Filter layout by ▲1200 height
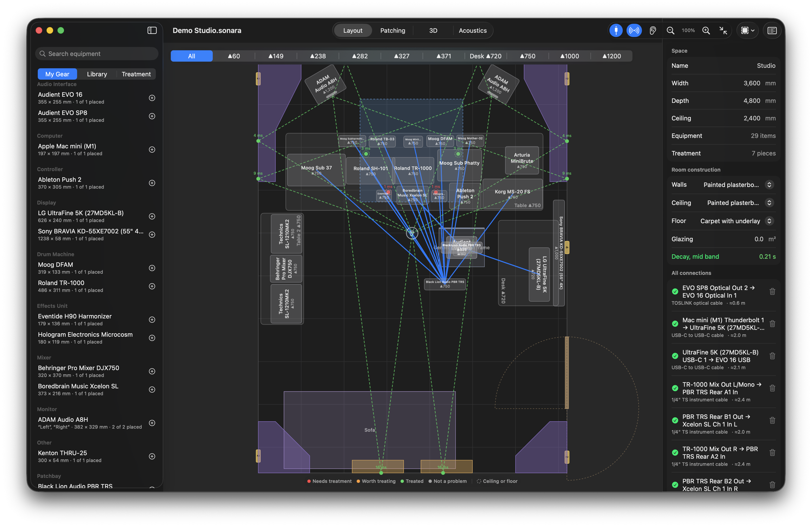 [x=611, y=56]
